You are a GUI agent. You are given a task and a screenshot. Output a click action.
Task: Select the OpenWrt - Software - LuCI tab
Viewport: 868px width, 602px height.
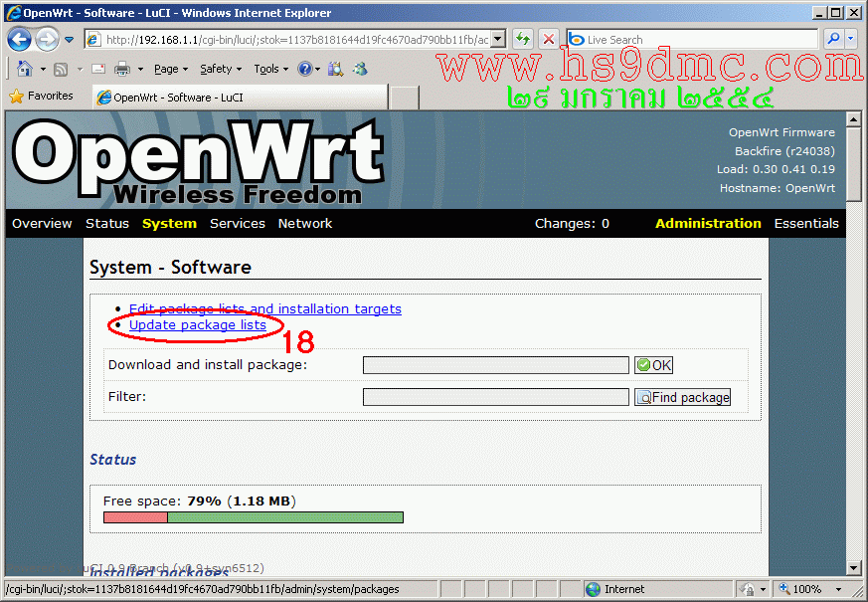(240, 98)
